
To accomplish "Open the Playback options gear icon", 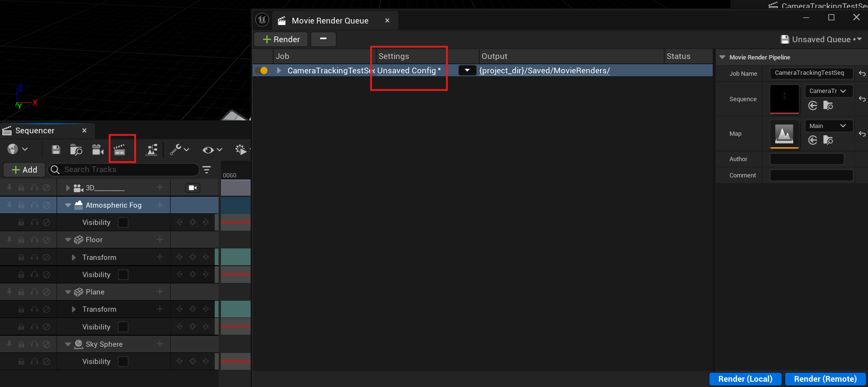I will pos(241,150).
